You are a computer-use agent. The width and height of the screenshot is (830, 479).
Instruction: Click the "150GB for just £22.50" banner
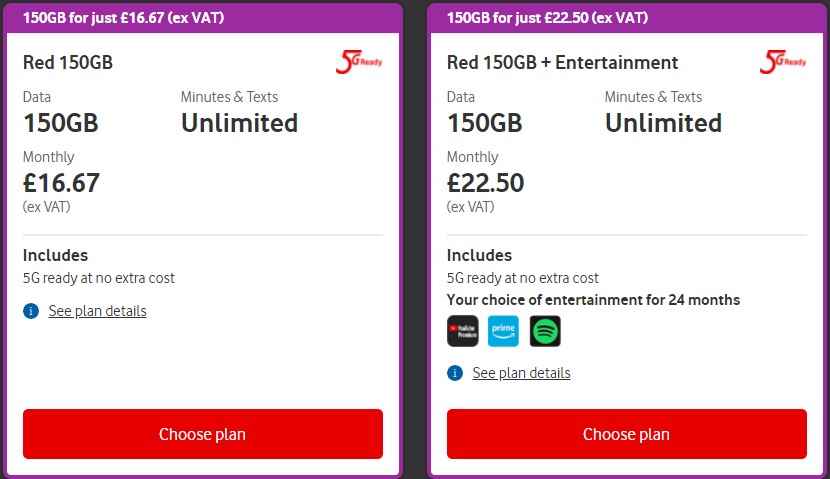tap(548, 18)
